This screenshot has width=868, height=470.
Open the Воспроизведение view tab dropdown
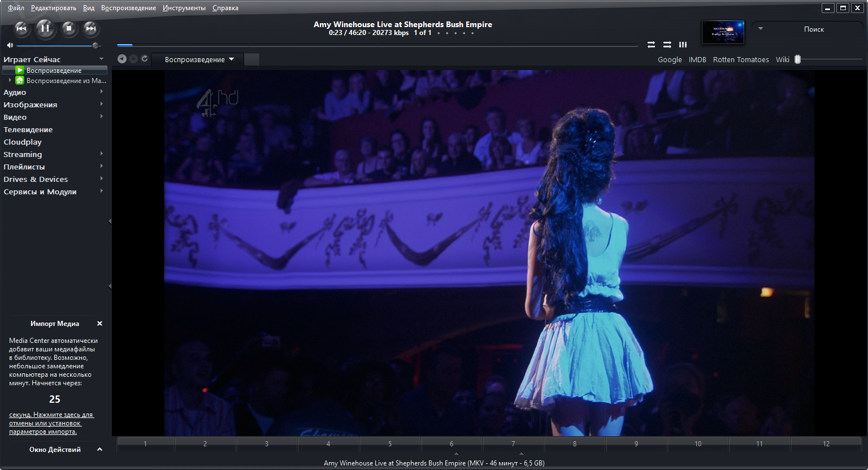click(x=232, y=59)
